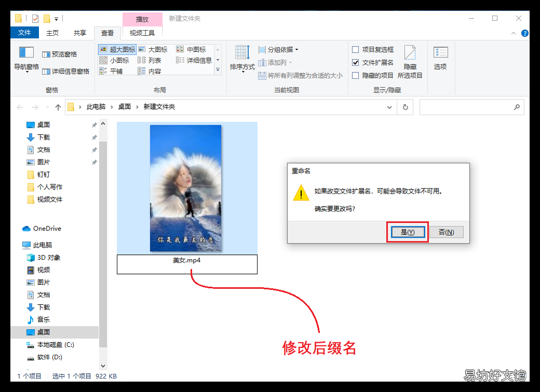Go Forward with the right arrow
This screenshot has width=540, height=392.
(x=35, y=107)
